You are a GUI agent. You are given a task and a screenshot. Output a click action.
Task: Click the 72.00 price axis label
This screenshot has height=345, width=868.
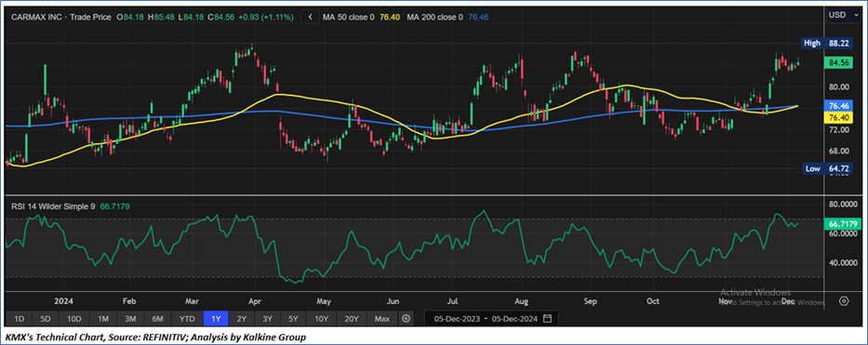[x=837, y=129]
